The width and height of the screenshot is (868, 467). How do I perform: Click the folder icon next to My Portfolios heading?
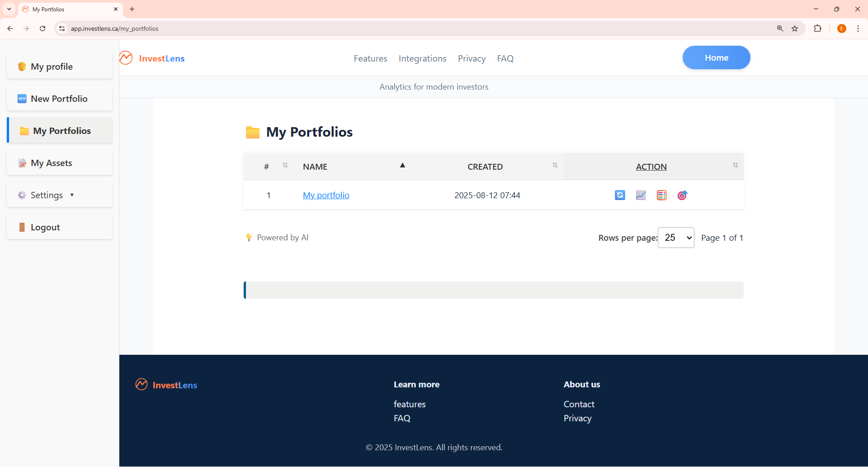(253, 132)
